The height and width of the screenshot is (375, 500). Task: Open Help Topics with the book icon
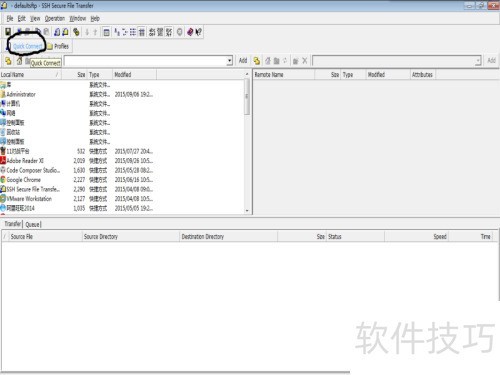tap(190, 32)
